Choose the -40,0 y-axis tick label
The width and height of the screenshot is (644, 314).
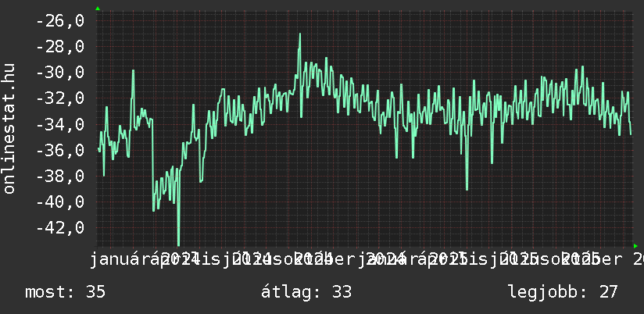[x=60, y=202]
